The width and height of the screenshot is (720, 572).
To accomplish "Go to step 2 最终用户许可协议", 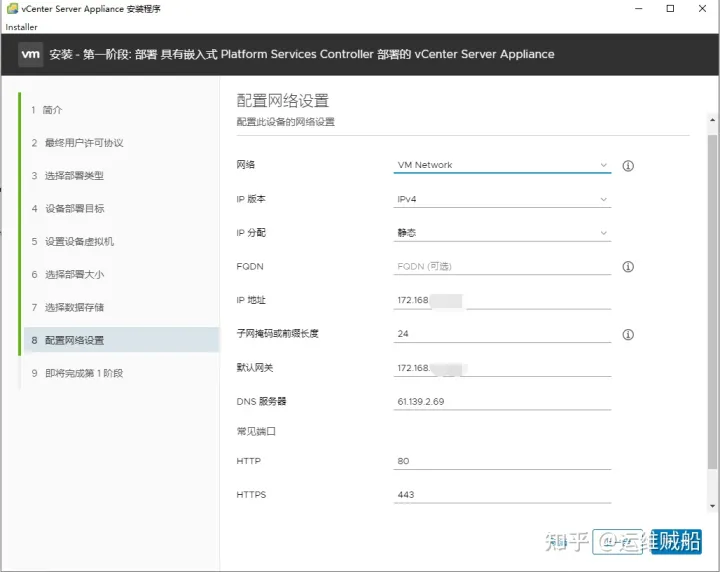I will pos(83,143).
